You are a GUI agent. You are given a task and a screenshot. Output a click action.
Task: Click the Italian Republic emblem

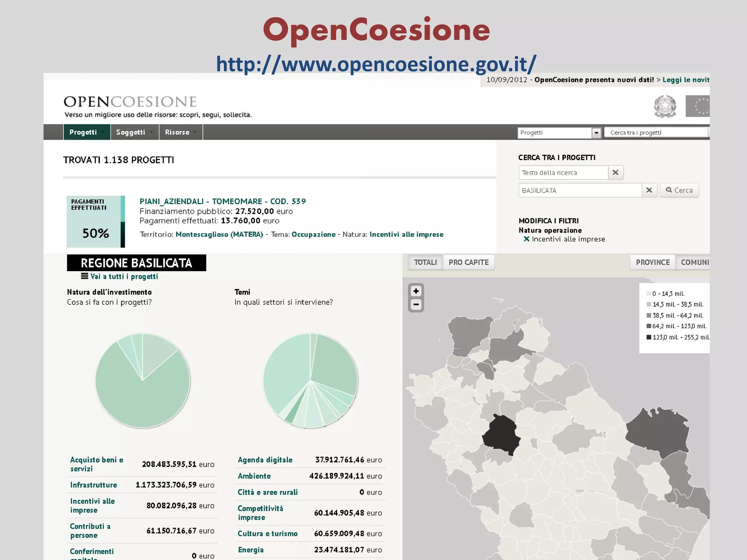(x=665, y=106)
